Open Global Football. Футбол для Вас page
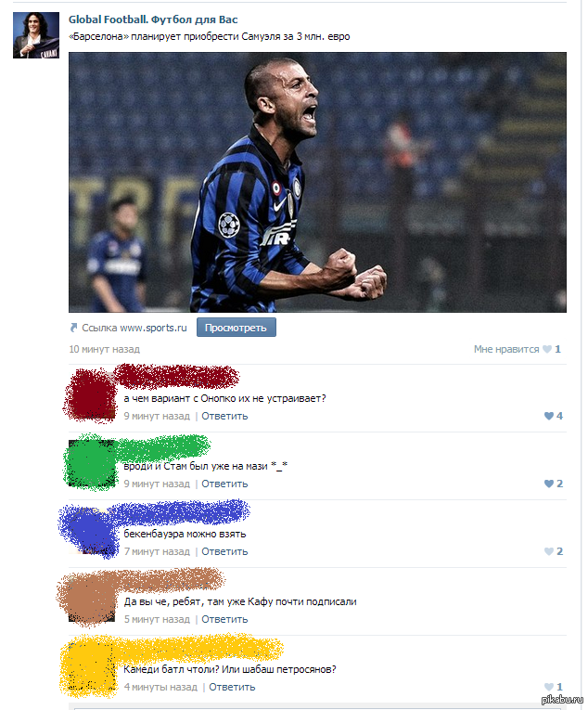 [x=153, y=19]
